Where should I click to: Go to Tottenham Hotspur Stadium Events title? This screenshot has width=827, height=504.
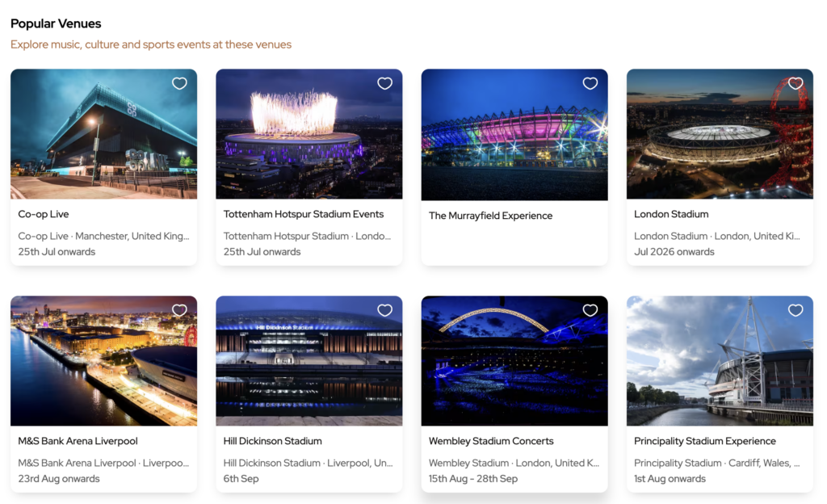click(303, 214)
